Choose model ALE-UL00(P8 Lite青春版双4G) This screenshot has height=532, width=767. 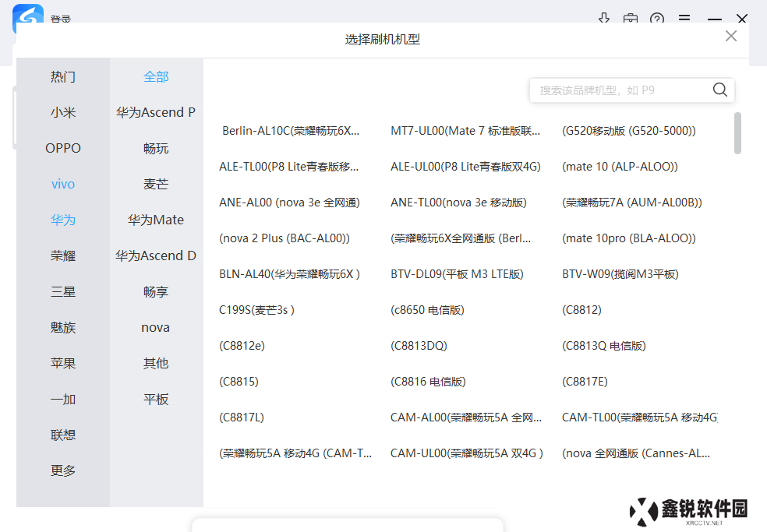(465, 167)
